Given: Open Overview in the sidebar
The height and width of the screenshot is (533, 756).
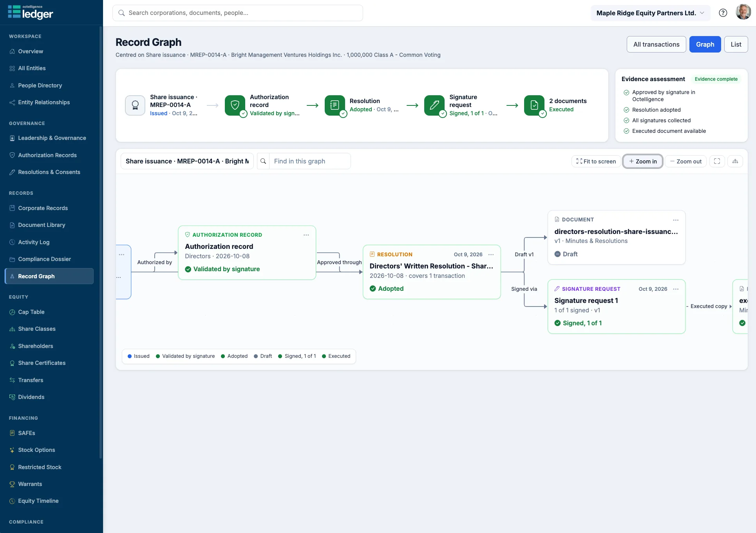Looking at the screenshot, I should click(x=49, y=51).
